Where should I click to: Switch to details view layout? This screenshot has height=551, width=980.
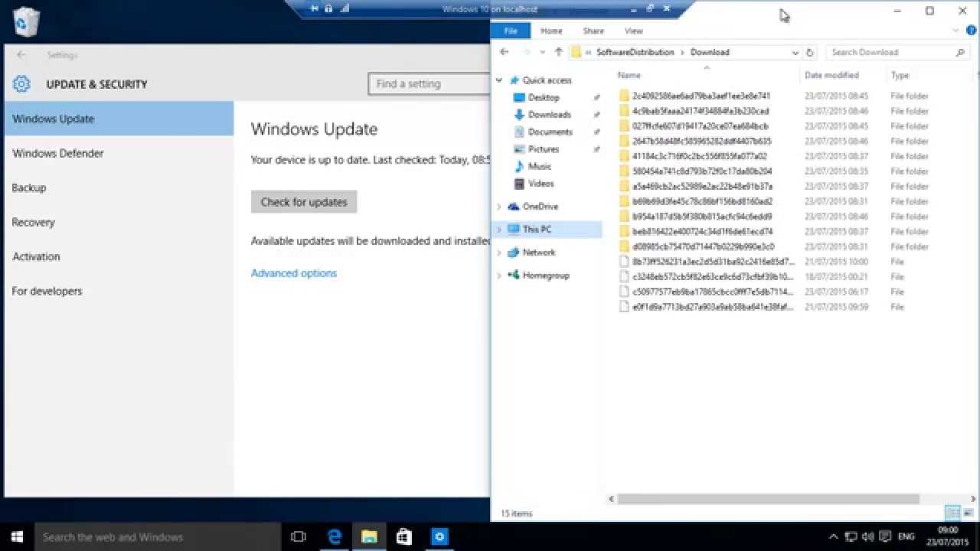click(952, 513)
